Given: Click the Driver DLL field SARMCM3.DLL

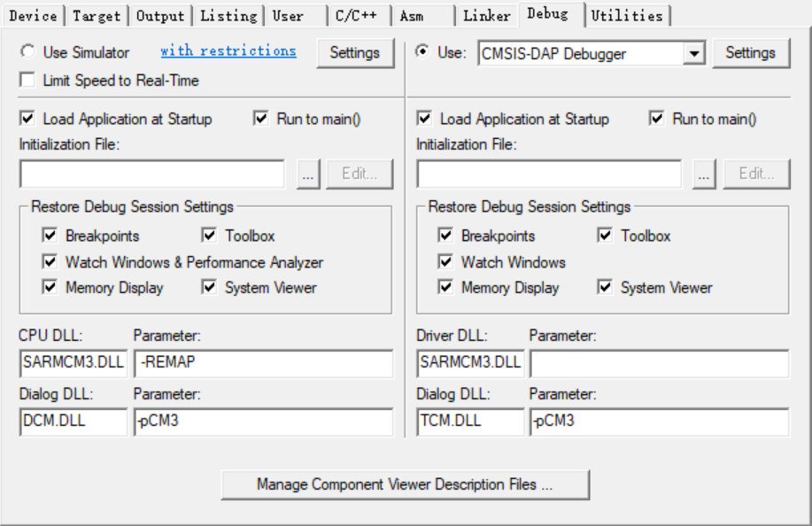Looking at the screenshot, I should coord(470,363).
